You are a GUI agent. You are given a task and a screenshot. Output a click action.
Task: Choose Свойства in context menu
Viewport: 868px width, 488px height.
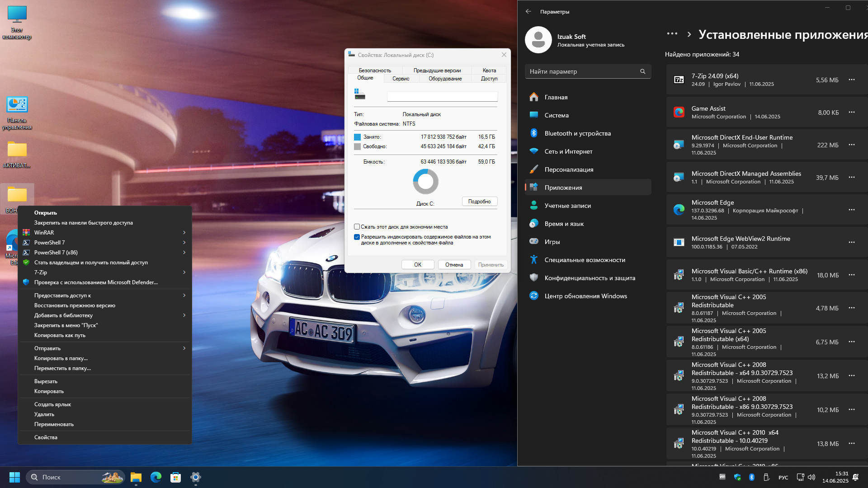coord(105,437)
